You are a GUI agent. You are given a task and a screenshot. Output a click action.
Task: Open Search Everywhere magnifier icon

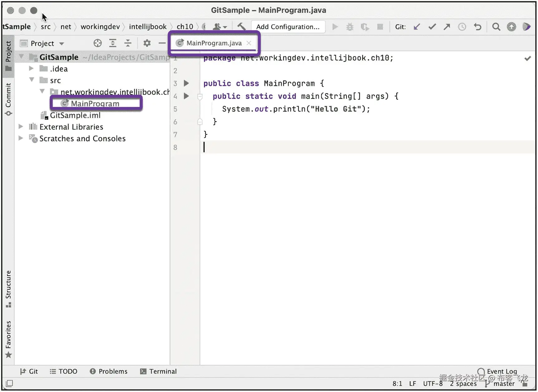(x=496, y=27)
